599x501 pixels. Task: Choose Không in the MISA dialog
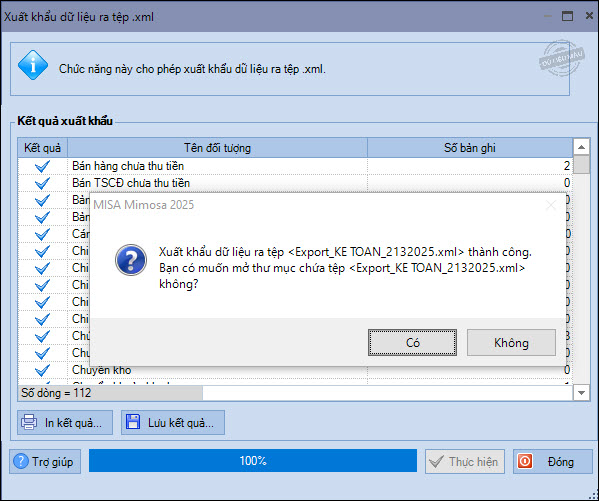pos(511,342)
